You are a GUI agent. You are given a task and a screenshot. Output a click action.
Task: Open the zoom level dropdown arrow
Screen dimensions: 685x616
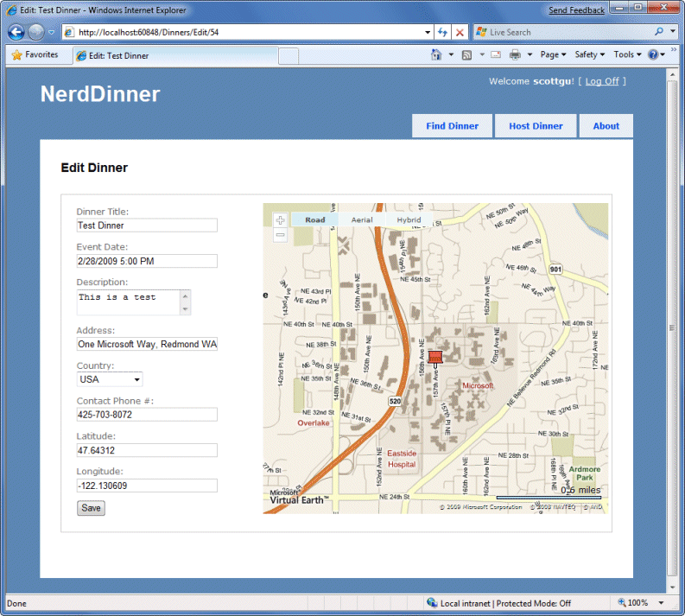[x=661, y=603]
